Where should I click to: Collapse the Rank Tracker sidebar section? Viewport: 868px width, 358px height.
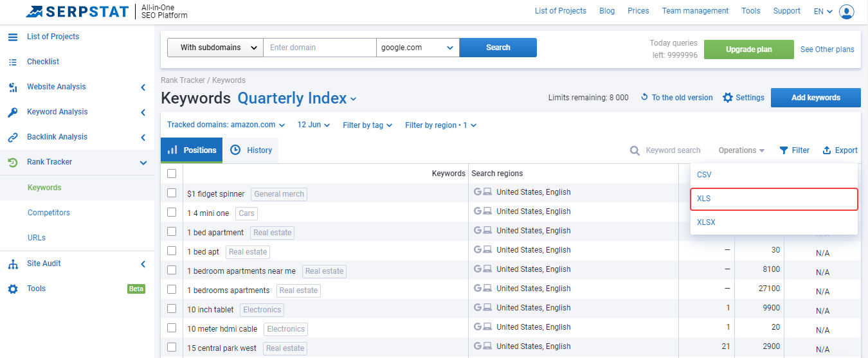(x=143, y=163)
